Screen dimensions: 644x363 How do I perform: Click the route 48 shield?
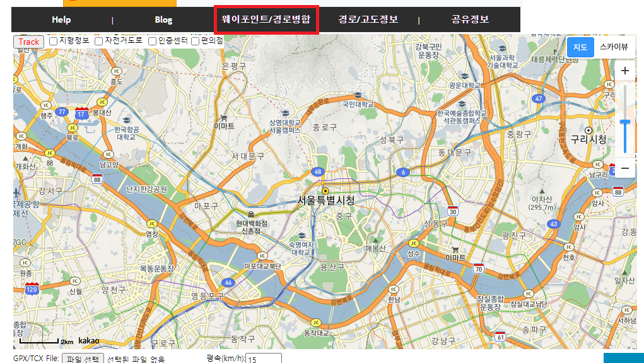tap(317, 171)
